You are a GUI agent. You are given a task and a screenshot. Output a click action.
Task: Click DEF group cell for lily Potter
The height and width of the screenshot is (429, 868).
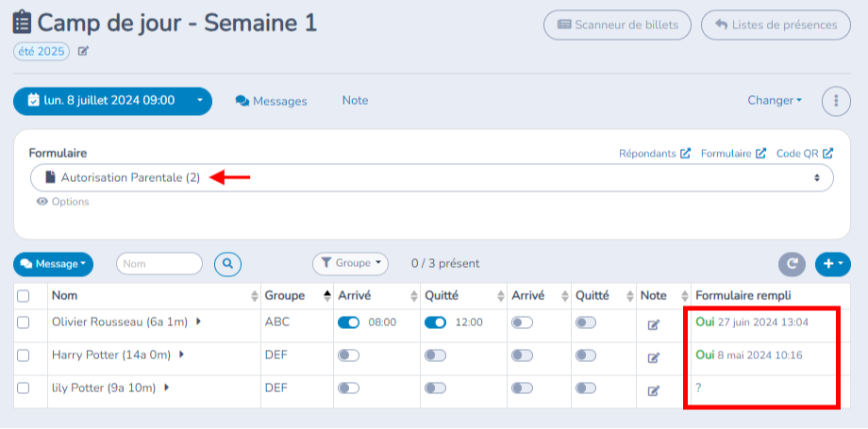[276, 388]
